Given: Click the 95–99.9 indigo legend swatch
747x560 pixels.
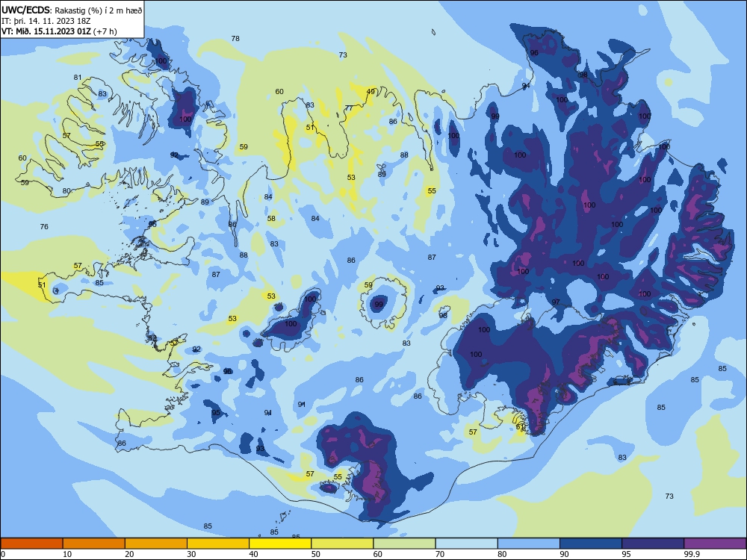Looking at the screenshot, I should (x=653, y=543).
